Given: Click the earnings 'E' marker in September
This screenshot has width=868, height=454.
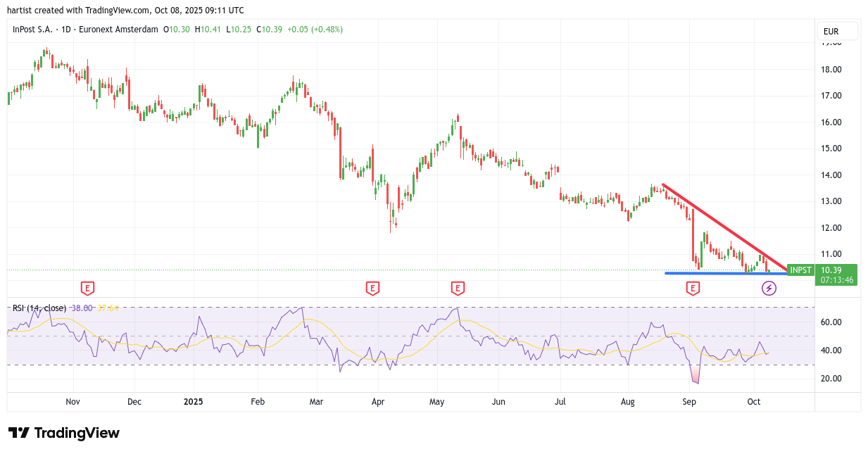Looking at the screenshot, I should tap(693, 288).
